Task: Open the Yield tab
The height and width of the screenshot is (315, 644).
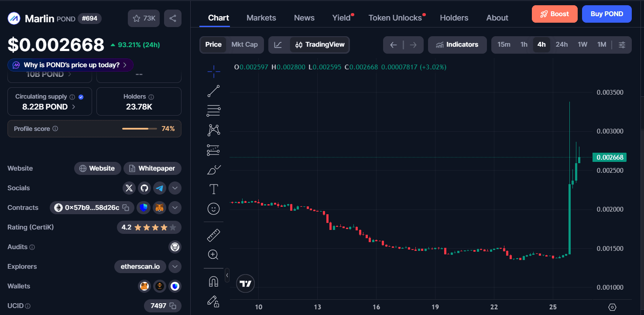Action: (342, 18)
